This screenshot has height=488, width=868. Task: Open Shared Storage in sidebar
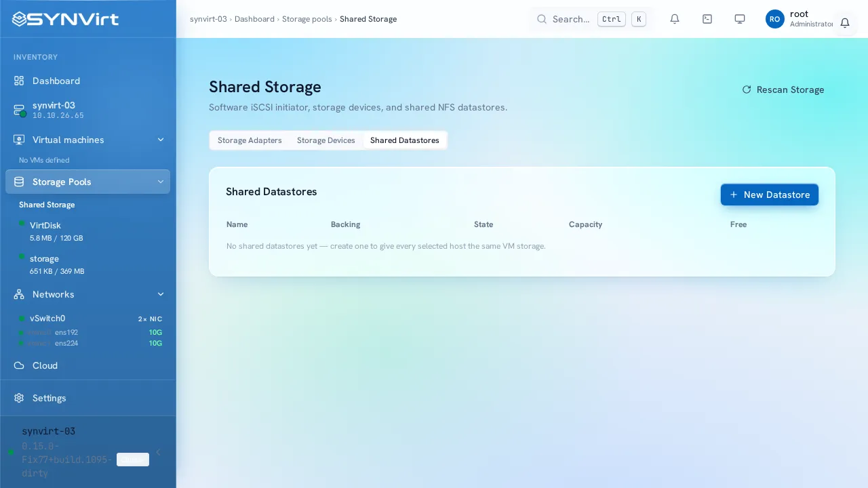coord(47,205)
